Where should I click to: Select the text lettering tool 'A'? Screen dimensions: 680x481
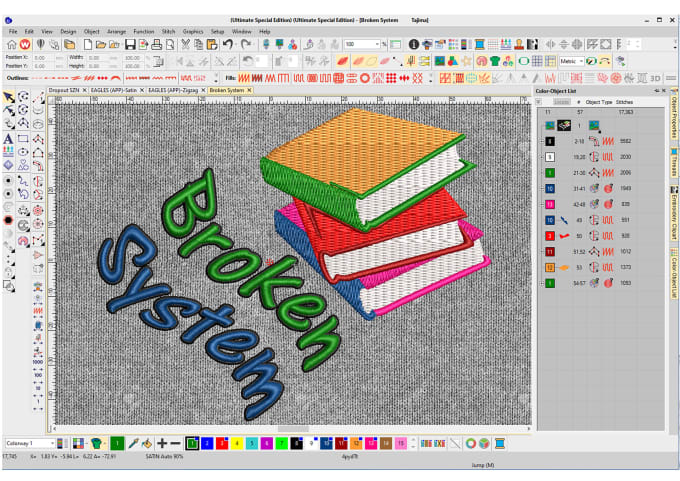tap(9, 139)
